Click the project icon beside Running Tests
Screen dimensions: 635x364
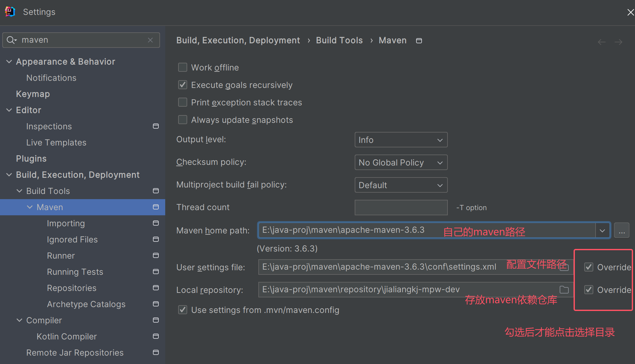point(156,272)
